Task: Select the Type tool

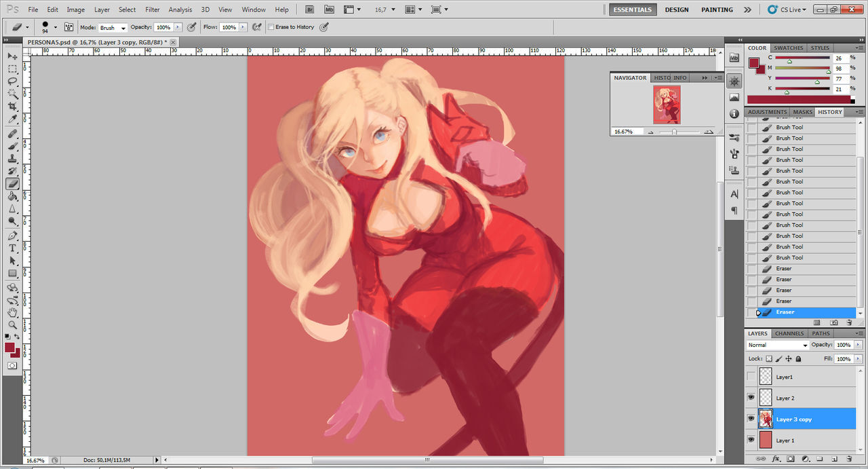Action: pyautogui.click(x=12, y=248)
